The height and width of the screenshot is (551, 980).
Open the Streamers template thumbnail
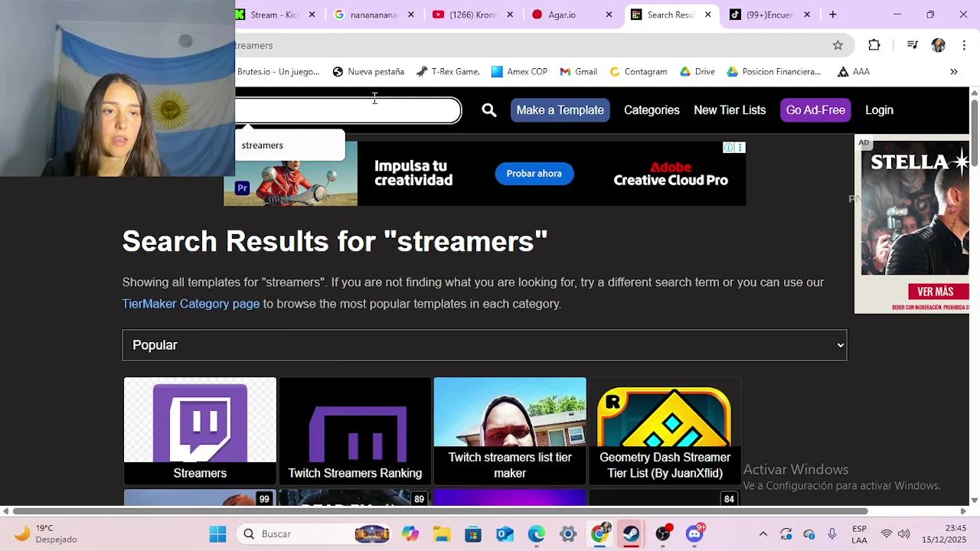pos(200,431)
